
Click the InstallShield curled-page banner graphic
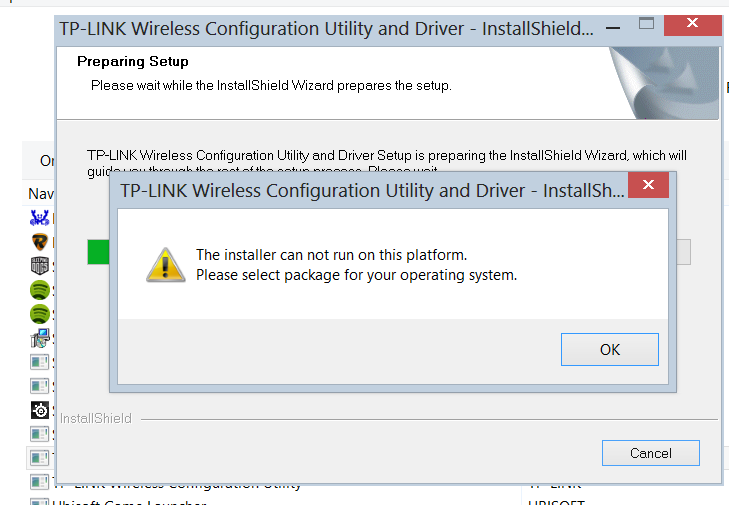tap(665, 83)
